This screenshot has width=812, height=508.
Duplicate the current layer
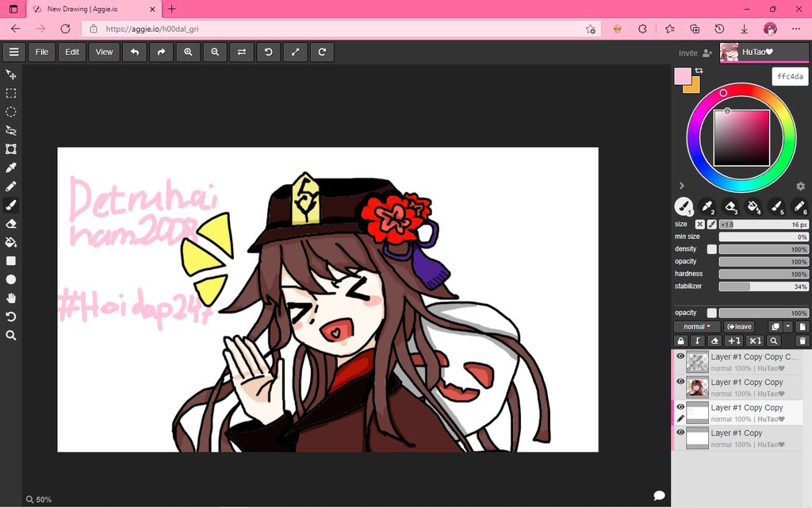776,326
